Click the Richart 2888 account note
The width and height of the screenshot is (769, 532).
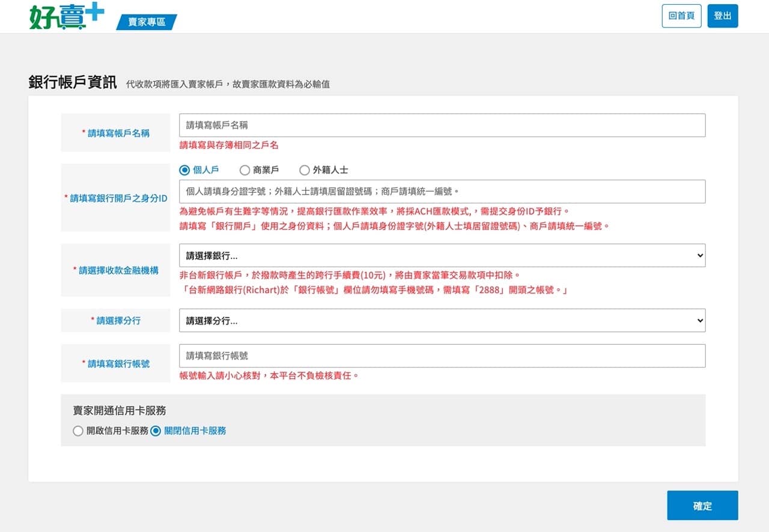pos(374,290)
